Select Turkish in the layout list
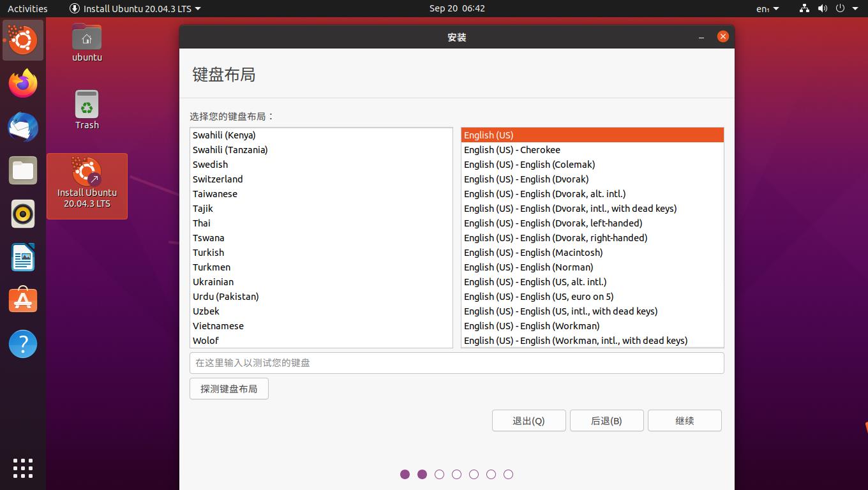Screen dimensions: 868x490 321,253
